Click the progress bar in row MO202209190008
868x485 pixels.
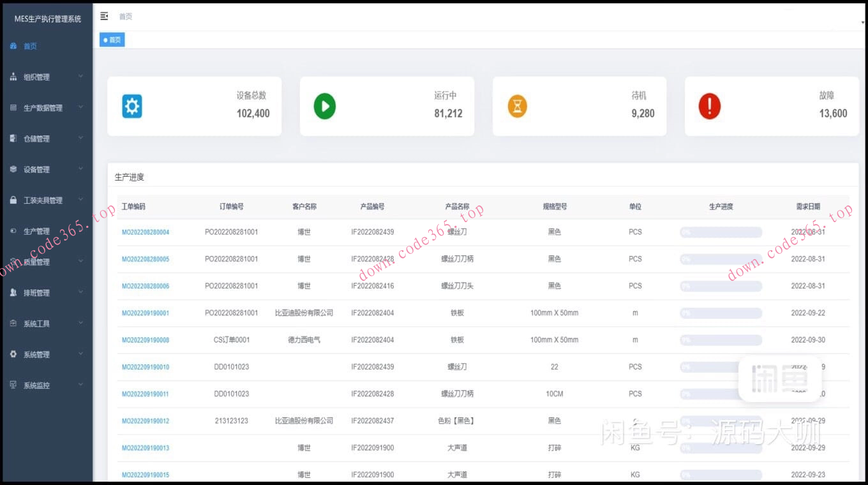721,340
